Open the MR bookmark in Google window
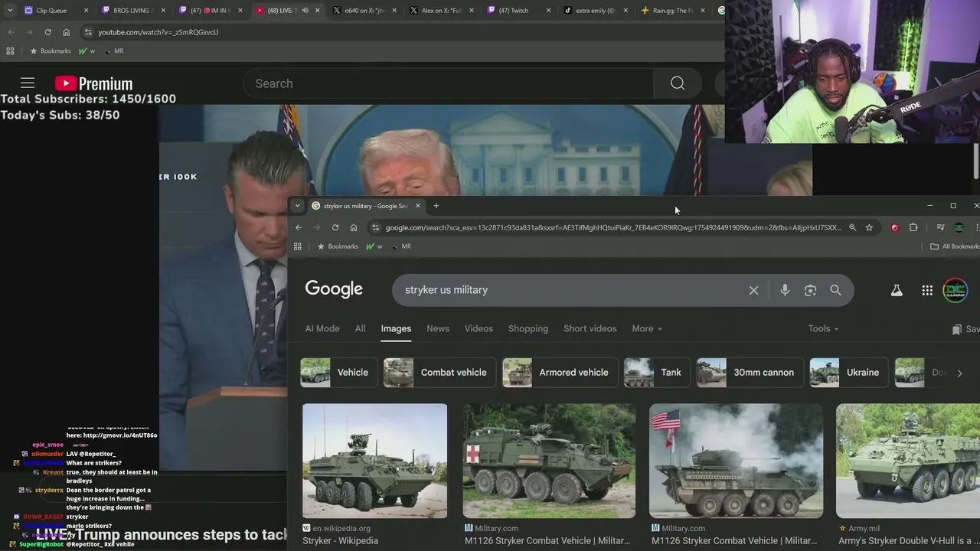Screen dimensions: 980x551 (401, 246)
